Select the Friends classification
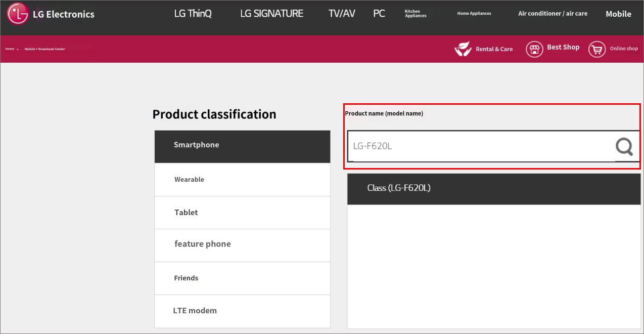This screenshot has height=334, width=644. tap(243, 278)
